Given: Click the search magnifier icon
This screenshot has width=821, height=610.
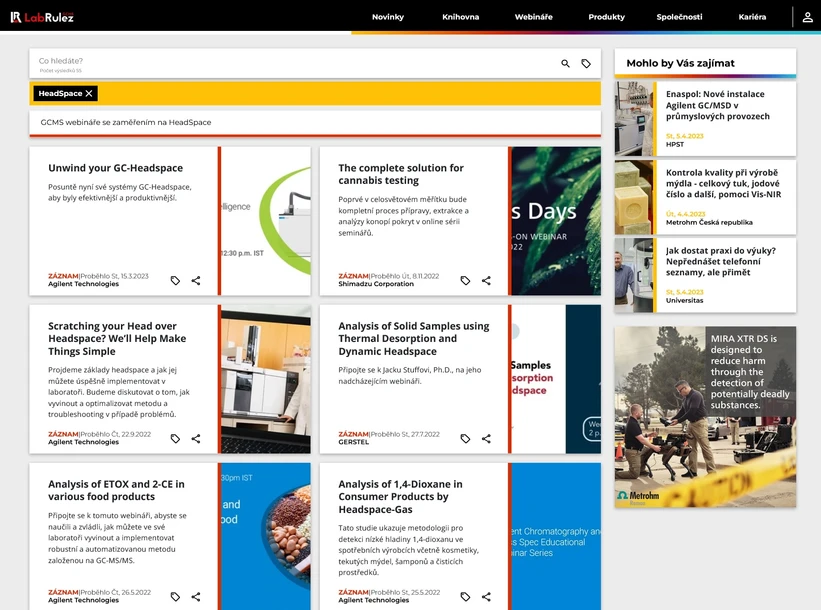Looking at the screenshot, I should point(565,63).
